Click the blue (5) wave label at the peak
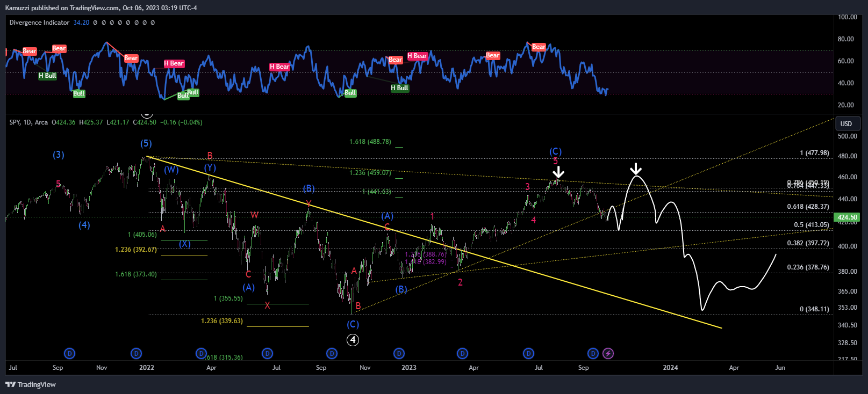 [146, 143]
